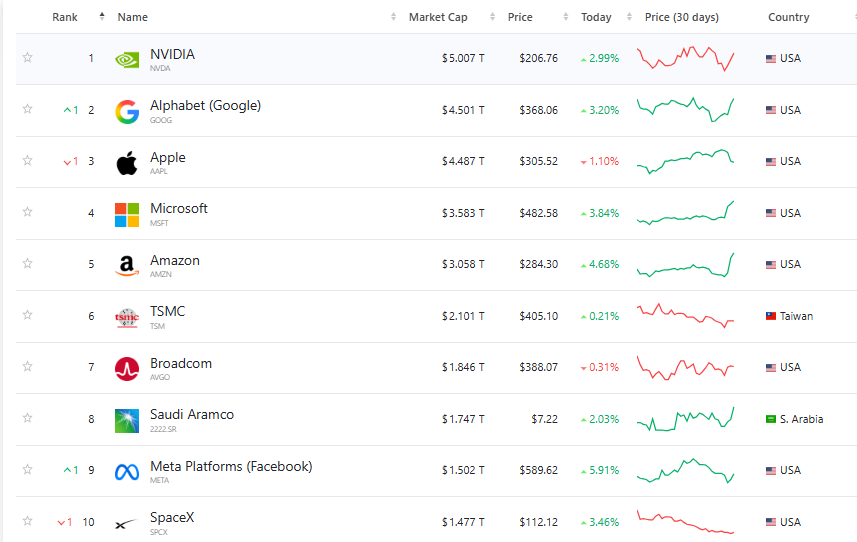Click Meta's 5.91% daily change
This screenshot has height=542, width=857.
tap(600, 470)
